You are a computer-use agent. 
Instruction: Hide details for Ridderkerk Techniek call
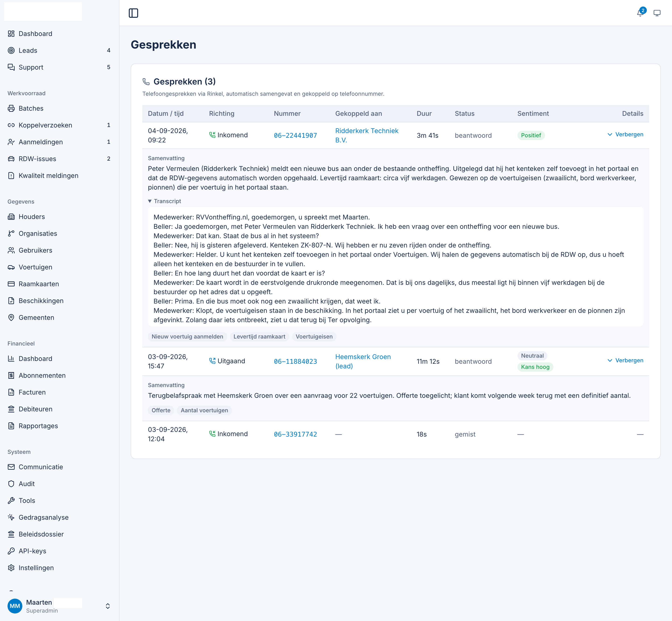pyautogui.click(x=625, y=134)
